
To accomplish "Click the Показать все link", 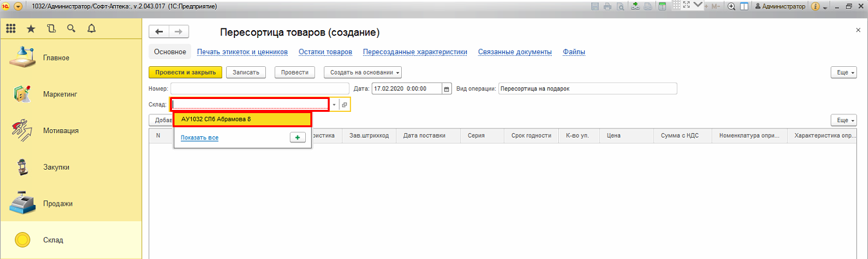I will click(199, 138).
